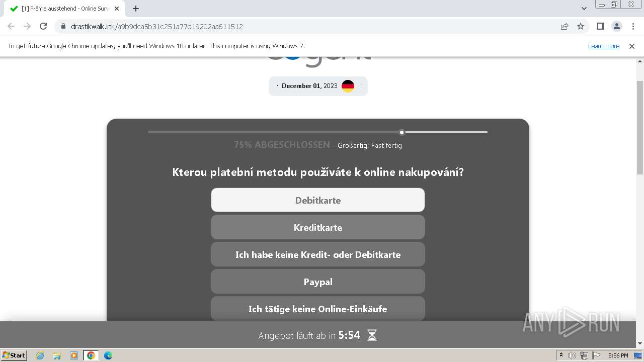Image resolution: width=644 pixels, height=362 pixels.
Task: Click the scrollbar up arrow
Action: [640, 61]
